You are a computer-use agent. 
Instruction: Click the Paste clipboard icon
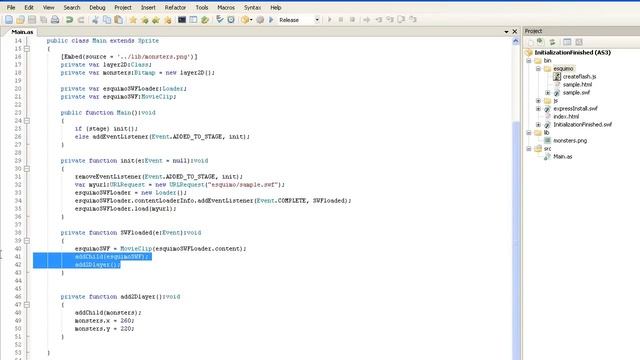118,20
